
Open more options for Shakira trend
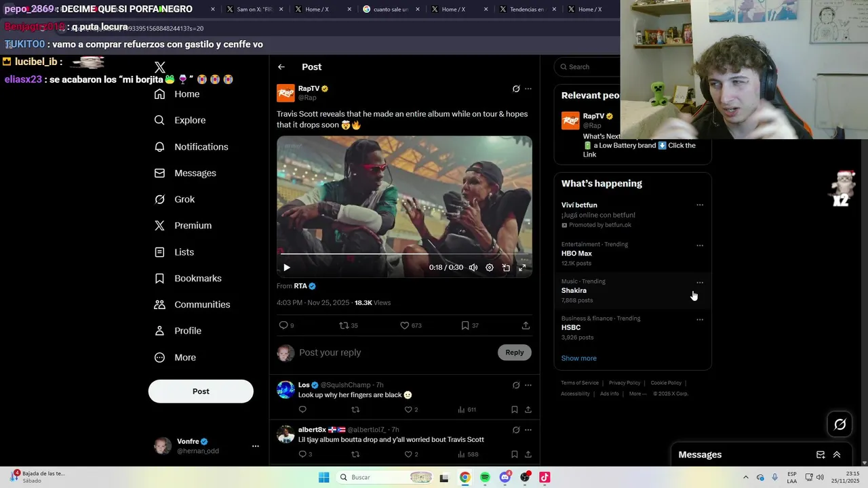(x=700, y=283)
